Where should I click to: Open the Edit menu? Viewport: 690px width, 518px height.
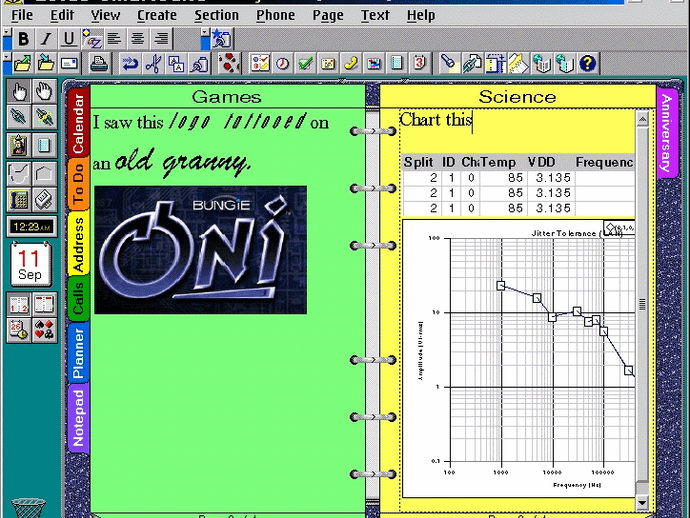(62, 15)
